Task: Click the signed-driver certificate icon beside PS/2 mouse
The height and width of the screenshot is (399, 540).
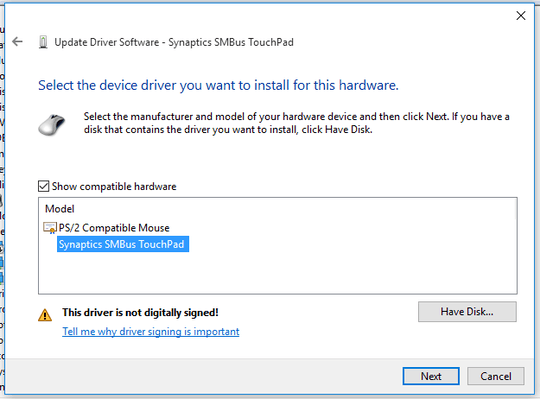Action: tap(50, 228)
